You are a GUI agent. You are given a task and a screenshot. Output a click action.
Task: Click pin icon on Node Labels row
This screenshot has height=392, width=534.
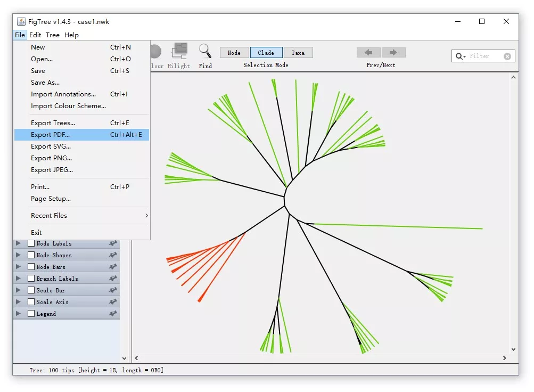[x=113, y=243]
